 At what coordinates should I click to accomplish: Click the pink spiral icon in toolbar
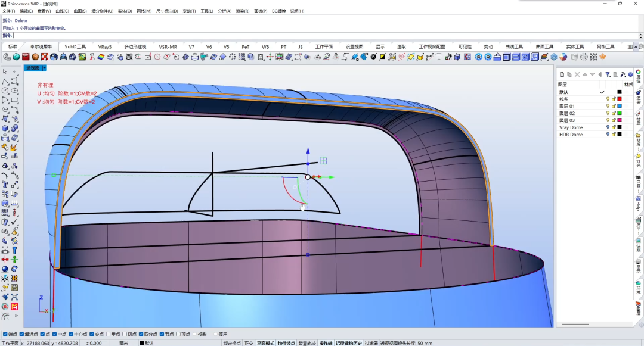coord(402,57)
